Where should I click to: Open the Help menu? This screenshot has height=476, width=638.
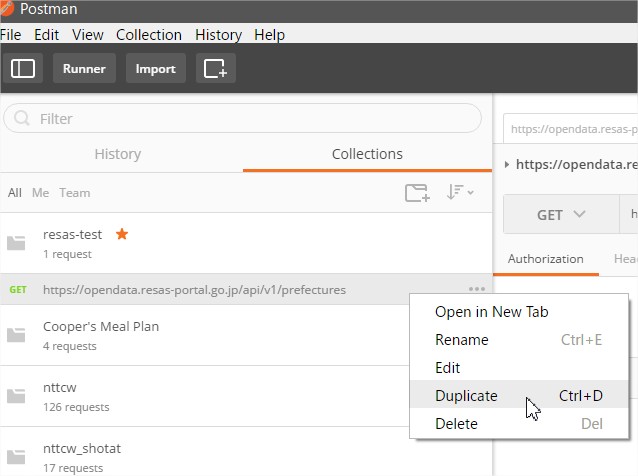click(269, 35)
